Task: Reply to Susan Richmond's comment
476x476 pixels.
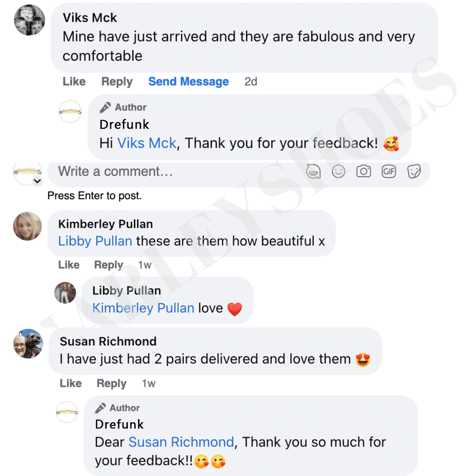Action: 112,383
